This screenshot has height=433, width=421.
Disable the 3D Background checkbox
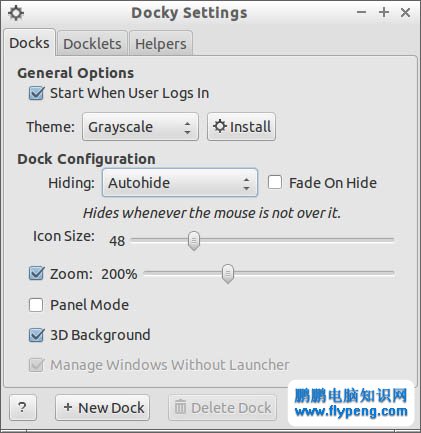tap(36, 335)
